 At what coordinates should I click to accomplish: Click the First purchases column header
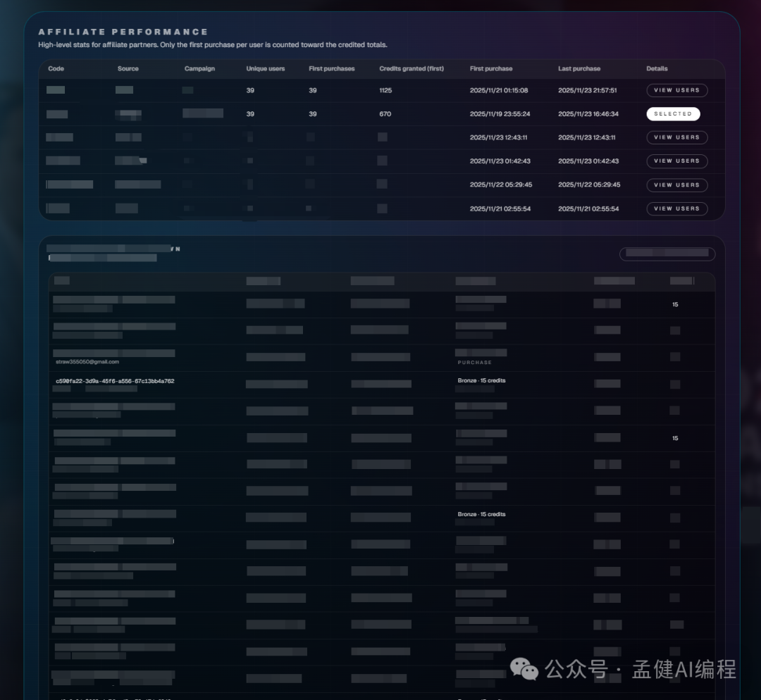click(332, 69)
